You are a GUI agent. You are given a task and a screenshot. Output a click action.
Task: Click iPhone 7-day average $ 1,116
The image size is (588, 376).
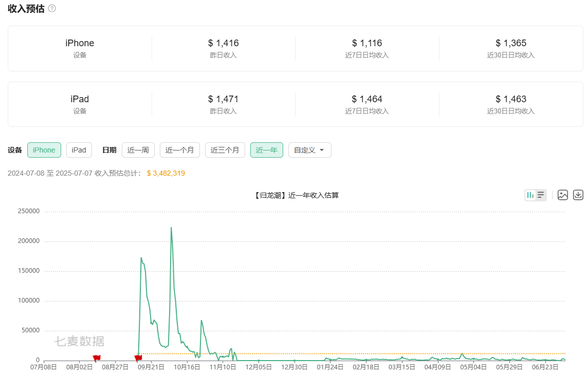click(x=367, y=43)
